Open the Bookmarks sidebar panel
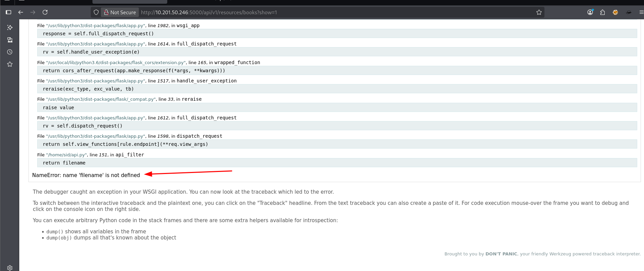The width and height of the screenshot is (644, 271). click(10, 64)
